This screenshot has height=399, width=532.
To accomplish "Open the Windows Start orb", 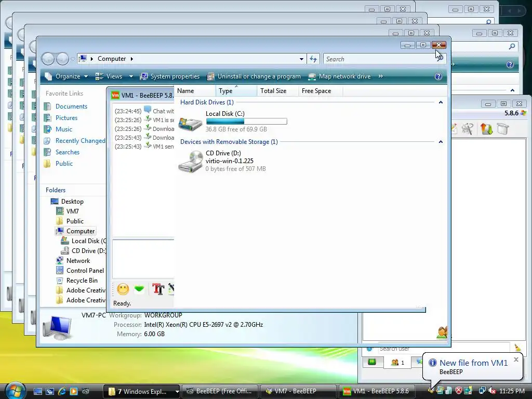I will coord(15,390).
